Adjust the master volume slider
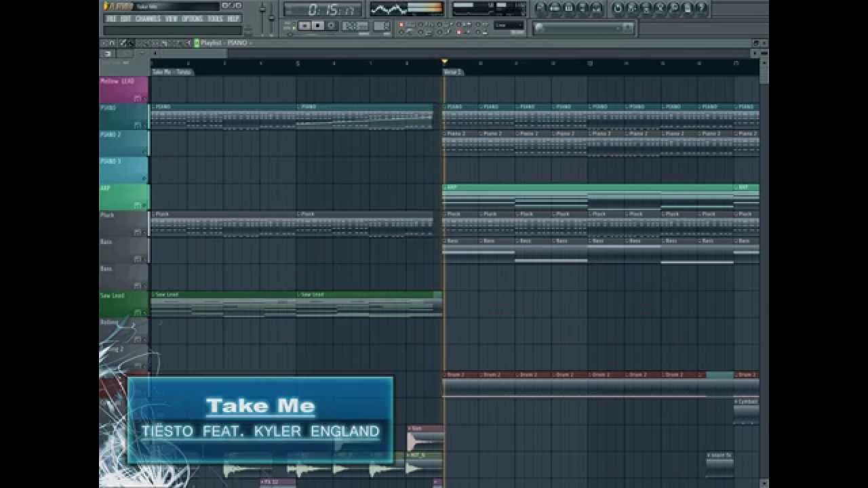Screen dimensions: 868x488 pos(262,18)
